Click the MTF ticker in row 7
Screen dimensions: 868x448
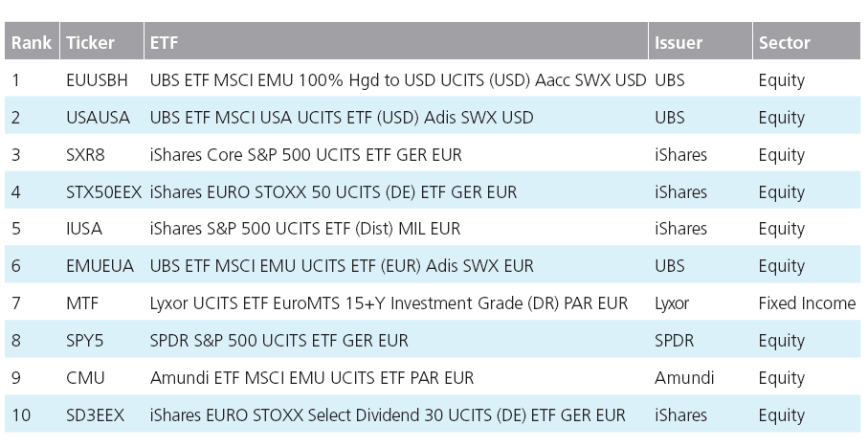coord(82,303)
